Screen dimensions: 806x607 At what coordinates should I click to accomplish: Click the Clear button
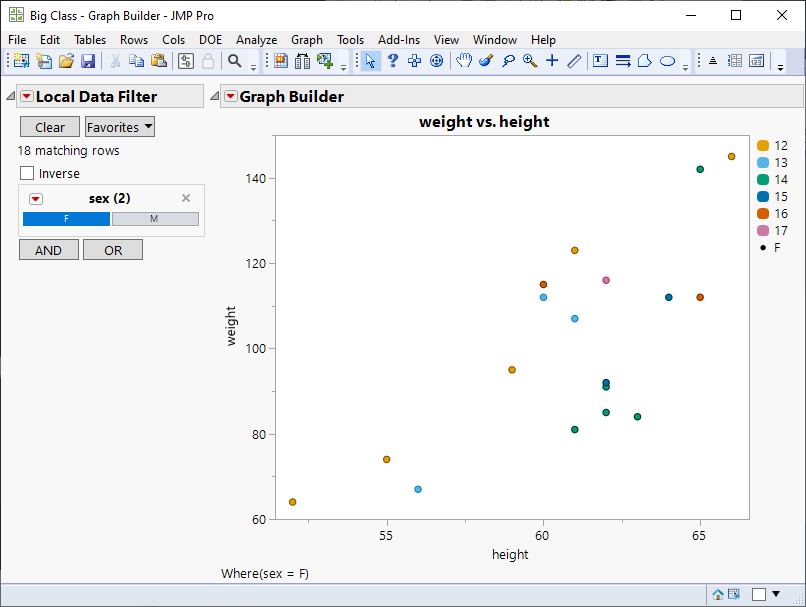click(x=50, y=127)
